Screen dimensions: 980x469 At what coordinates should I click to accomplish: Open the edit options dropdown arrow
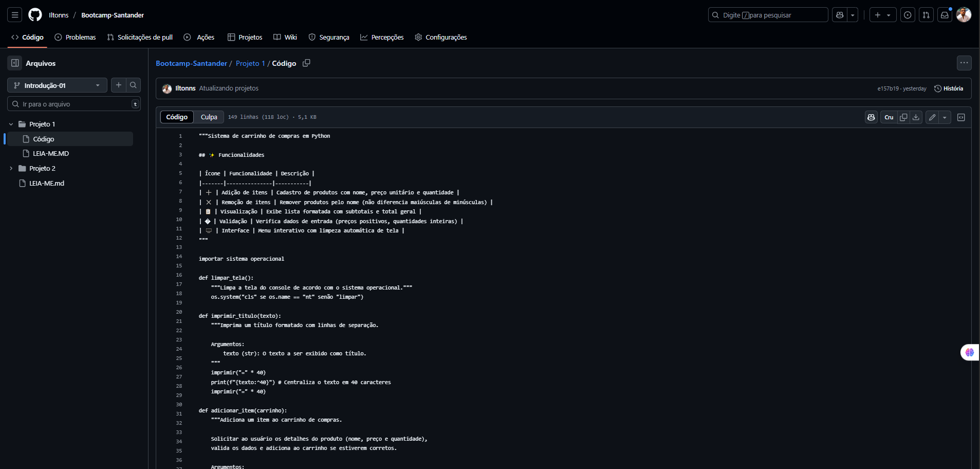click(x=945, y=117)
